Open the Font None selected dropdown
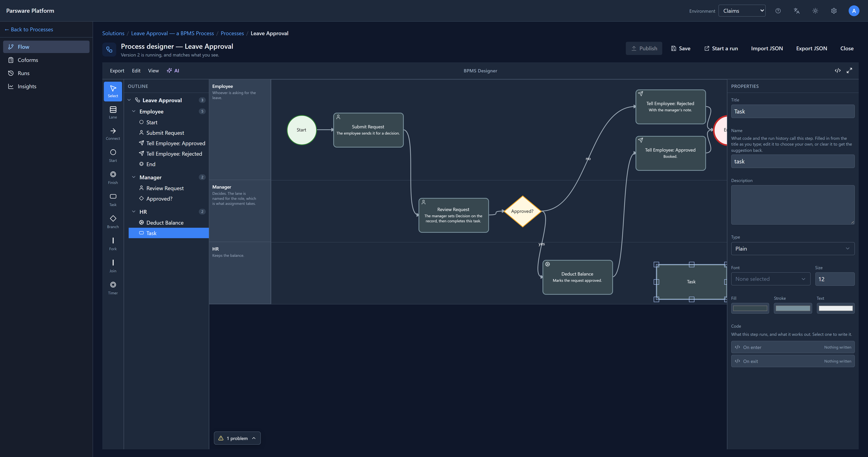The width and height of the screenshot is (868, 457). (x=771, y=279)
